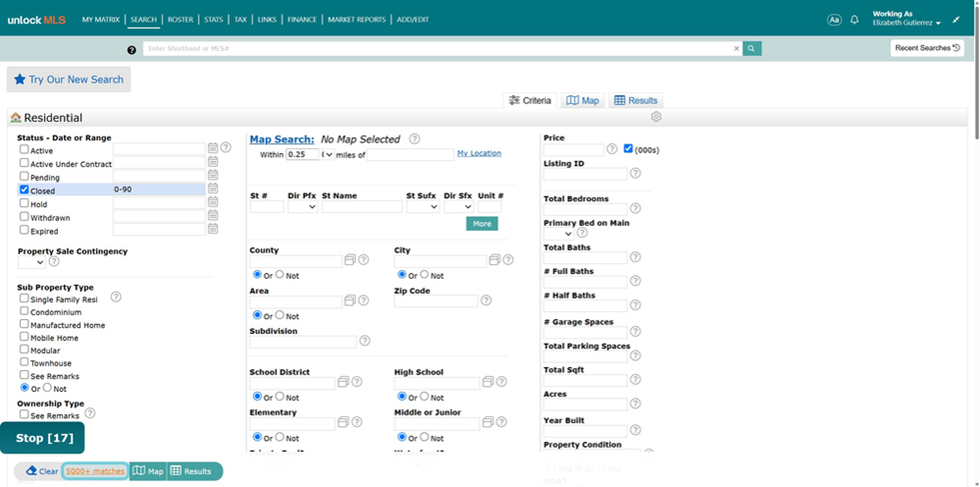Uncheck the price (000s) checkbox
The image size is (980, 487).
tap(628, 149)
